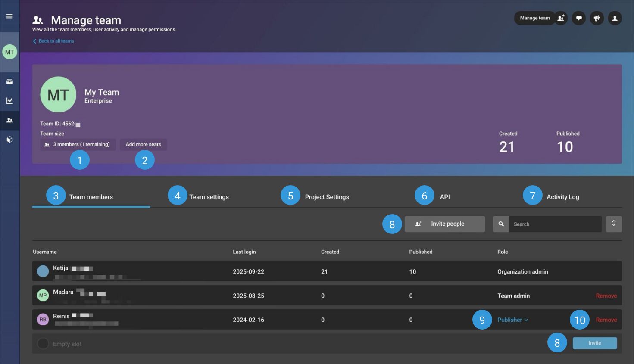Viewport: 634px width, 364px height.
Task: Click the add user icon in header
Action: (561, 18)
